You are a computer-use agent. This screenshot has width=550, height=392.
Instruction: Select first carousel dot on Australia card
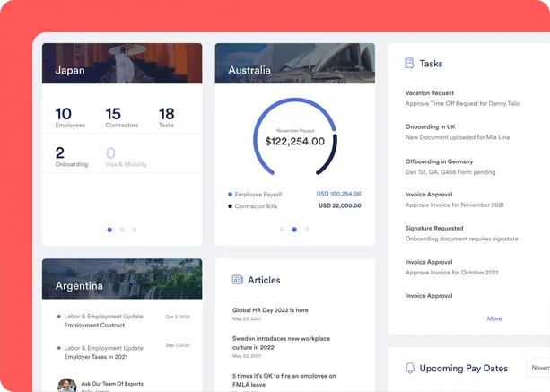tap(282, 230)
